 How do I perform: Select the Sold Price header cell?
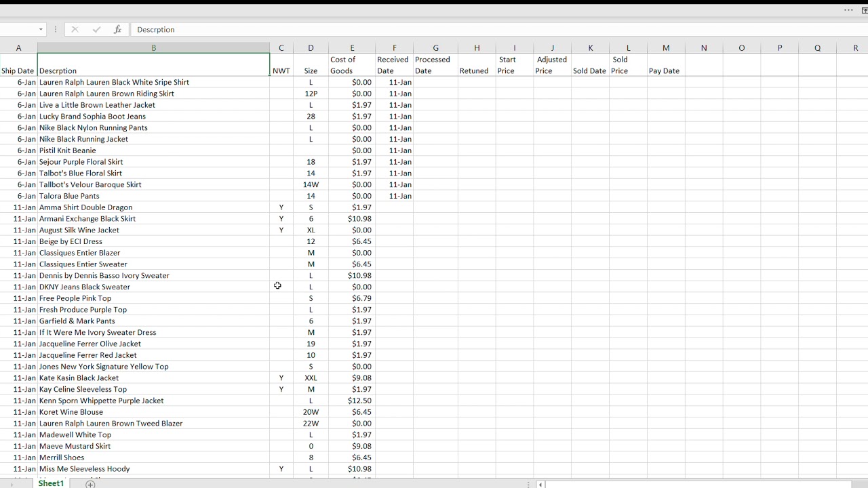click(x=628, y=65)
